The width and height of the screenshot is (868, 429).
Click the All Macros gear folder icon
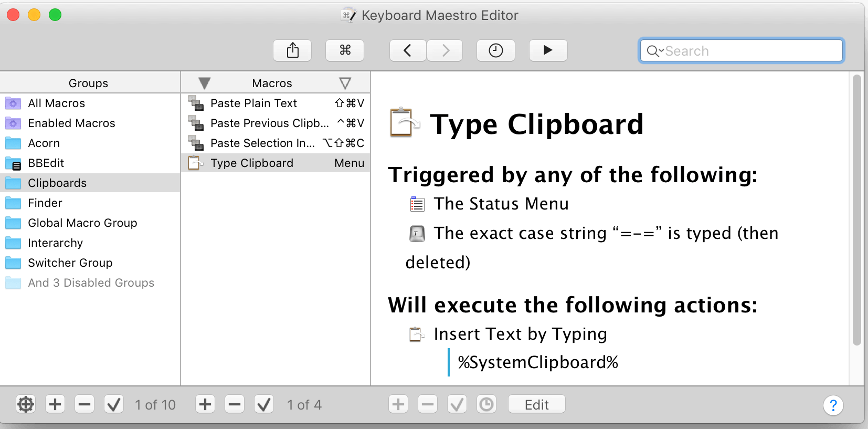[x=13, y=103]
